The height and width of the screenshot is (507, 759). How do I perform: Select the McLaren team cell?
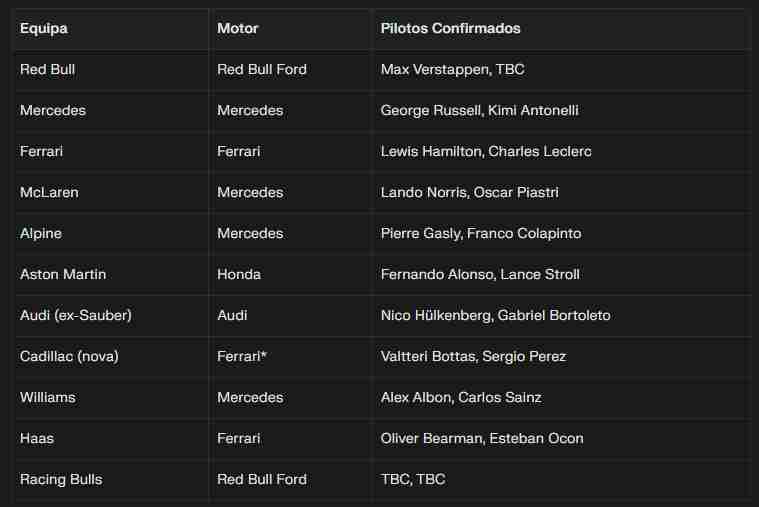click(49, 193)
